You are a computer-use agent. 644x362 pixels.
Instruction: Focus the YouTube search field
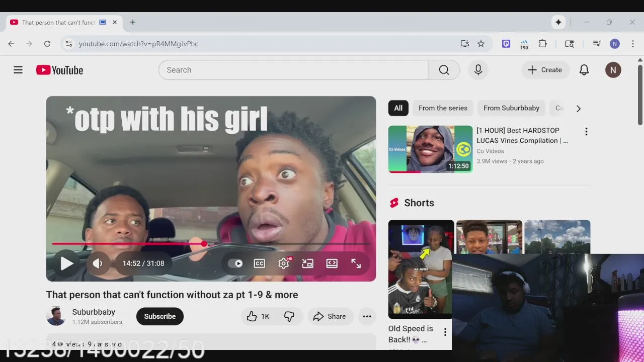293,70
